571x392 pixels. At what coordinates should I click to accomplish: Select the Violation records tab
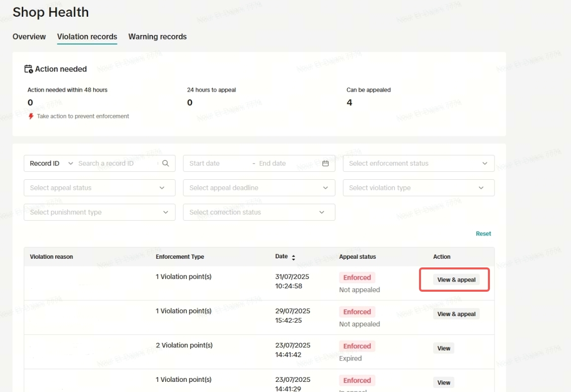click(x=87, y=36)
